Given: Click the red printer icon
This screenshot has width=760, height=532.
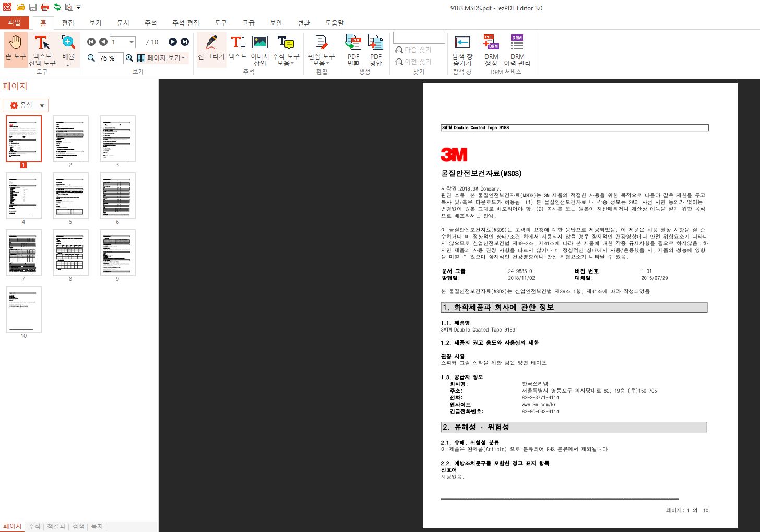Looking at the screenshot, I should [45, 7].
